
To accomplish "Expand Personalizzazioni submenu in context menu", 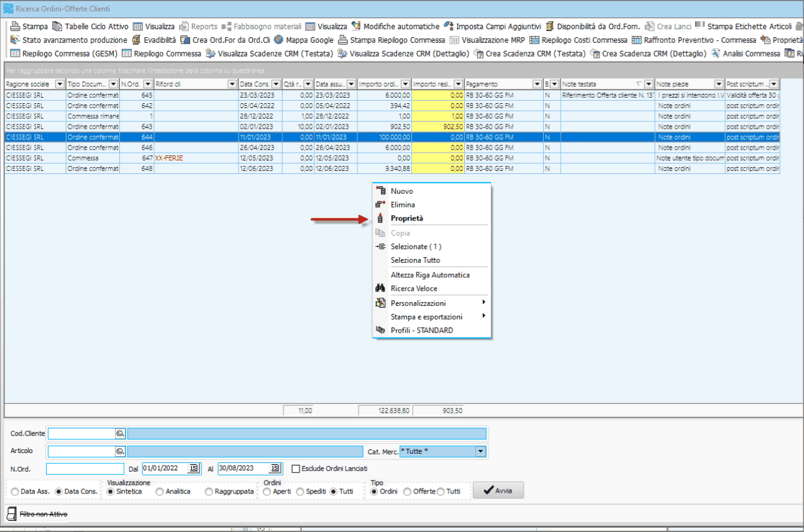I will (432, 303).
